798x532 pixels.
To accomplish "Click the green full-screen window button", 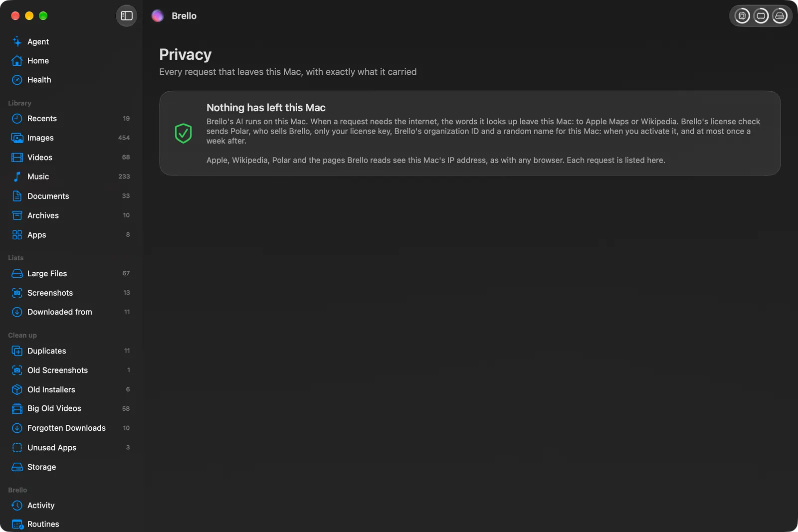I will (x=43, y=16).
